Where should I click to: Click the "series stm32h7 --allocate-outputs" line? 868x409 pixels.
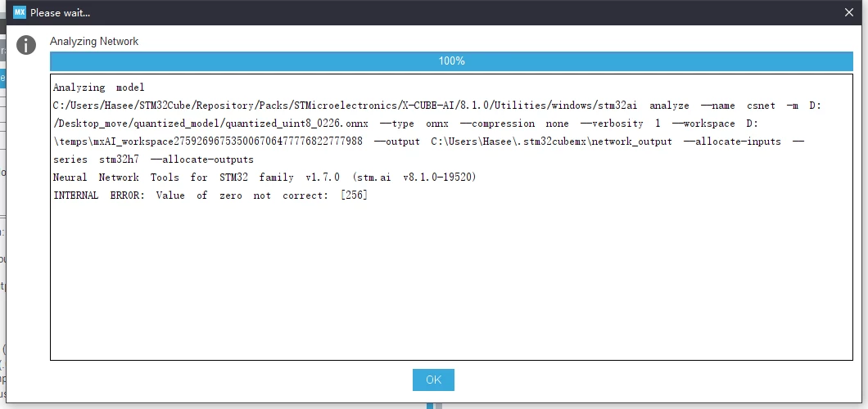click(153, 160)
